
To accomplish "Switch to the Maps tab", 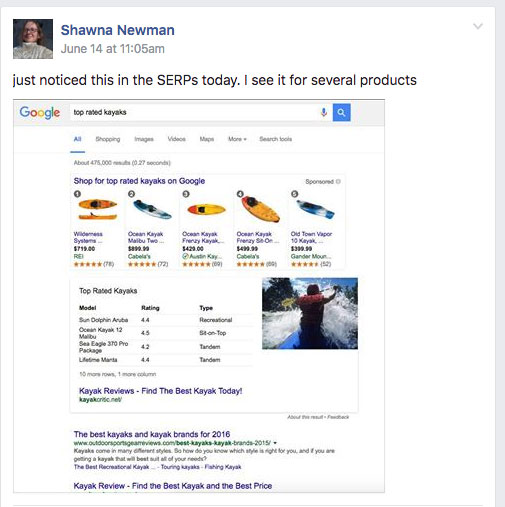I will (207, 139).
